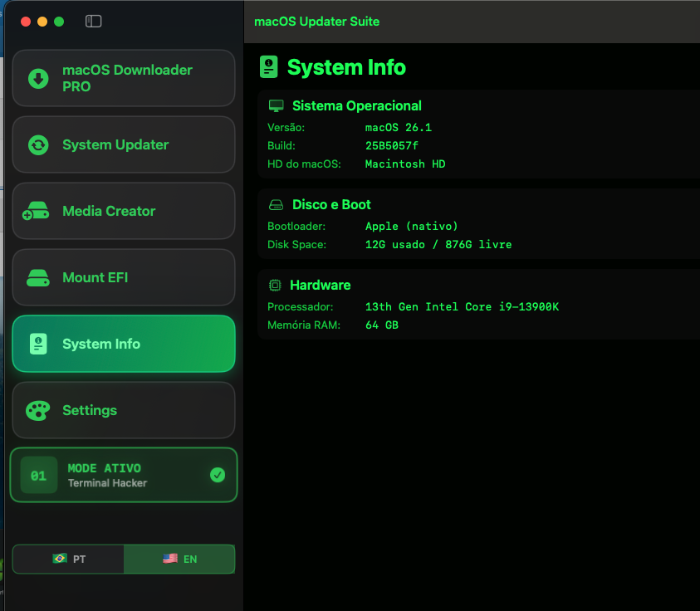Click the MODE ATIVO label

pos(104,468)
